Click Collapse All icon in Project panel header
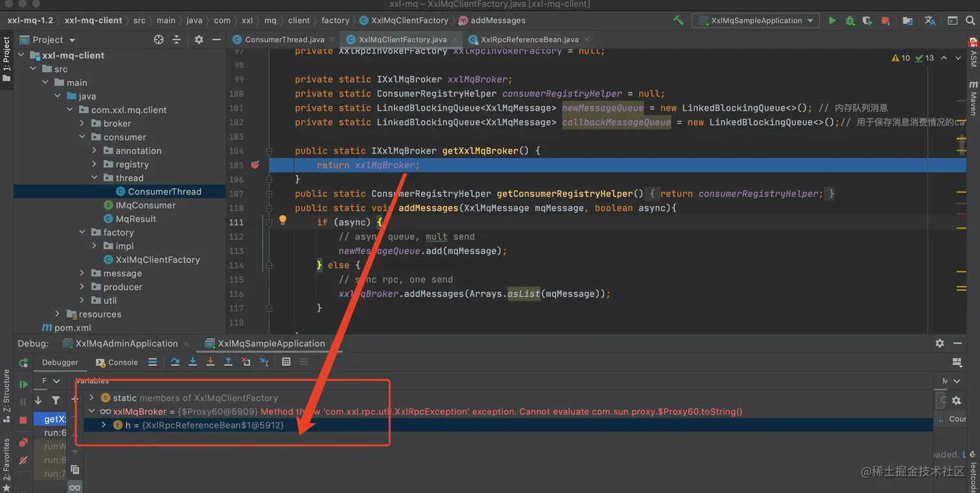Image resolution: width=980 pixels, height=493 pixels. [176, 40]
